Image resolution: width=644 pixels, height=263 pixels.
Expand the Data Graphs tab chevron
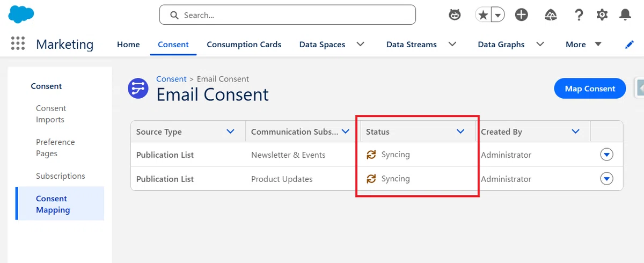540,44
